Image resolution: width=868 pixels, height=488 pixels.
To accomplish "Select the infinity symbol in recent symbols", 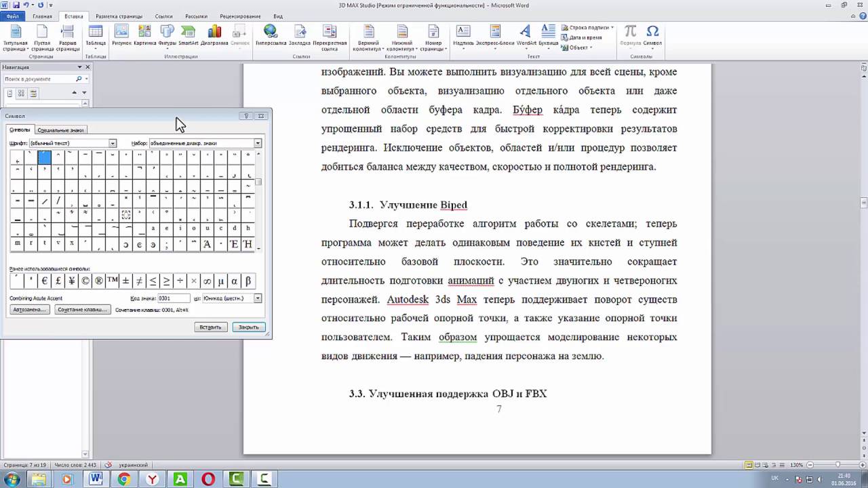I will [207, 281].
